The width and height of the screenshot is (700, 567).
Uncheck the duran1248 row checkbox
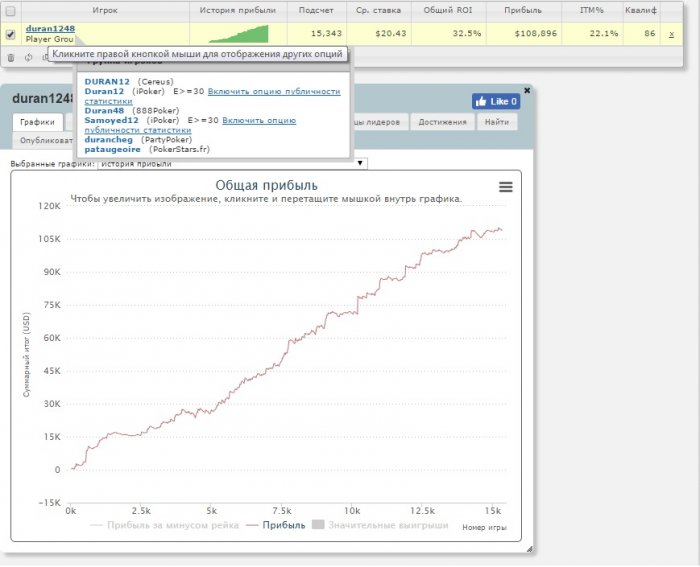click(x=11, y=34)
